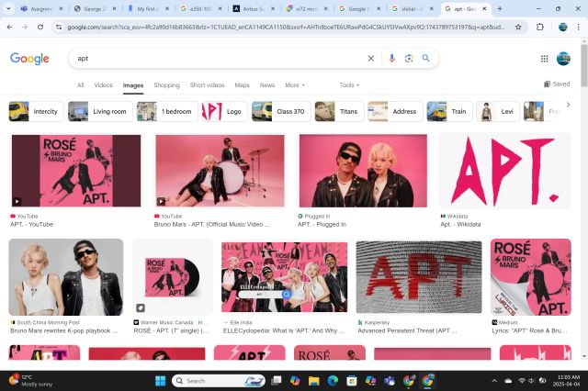
Task: Filter images by Levi chip
Action: pyautogui.click(x=498, y=112)
